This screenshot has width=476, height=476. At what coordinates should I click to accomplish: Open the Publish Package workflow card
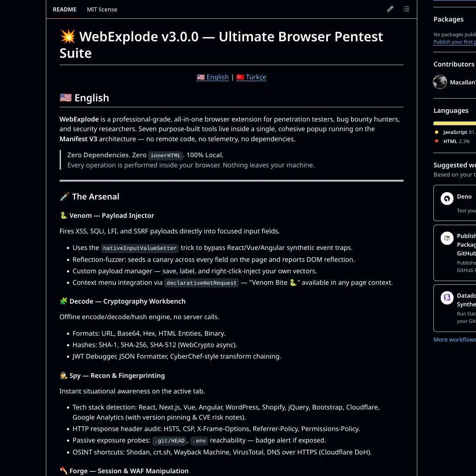point(455,253)
